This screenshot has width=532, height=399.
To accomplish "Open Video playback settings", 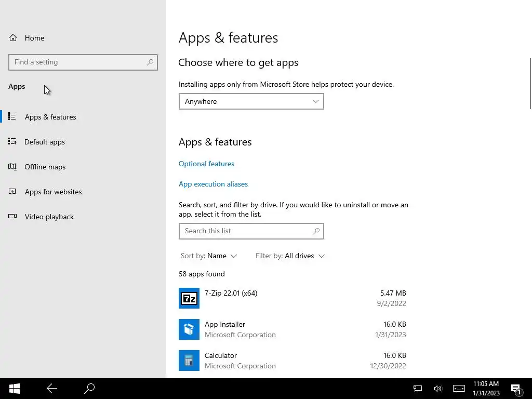I will [49, 217].
